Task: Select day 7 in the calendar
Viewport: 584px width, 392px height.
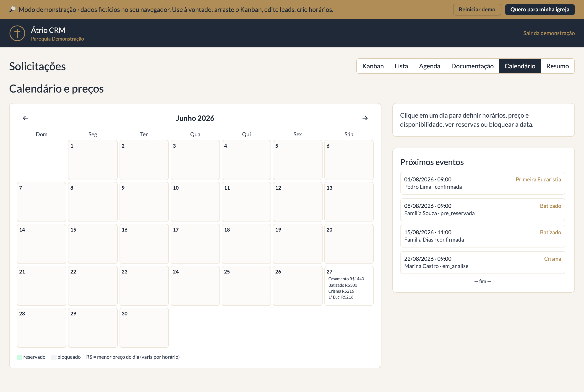Action: (42, 202)
